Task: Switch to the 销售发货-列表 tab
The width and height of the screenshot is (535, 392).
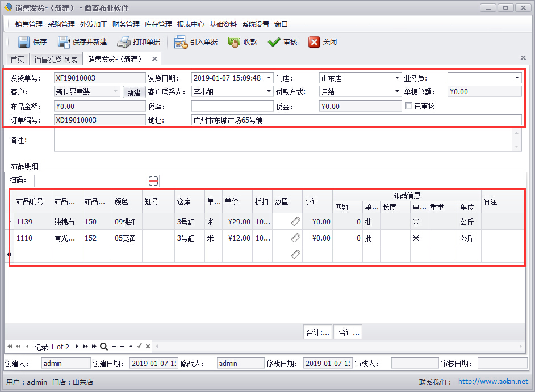Action: pyautogui.click(x=56, y=58)
